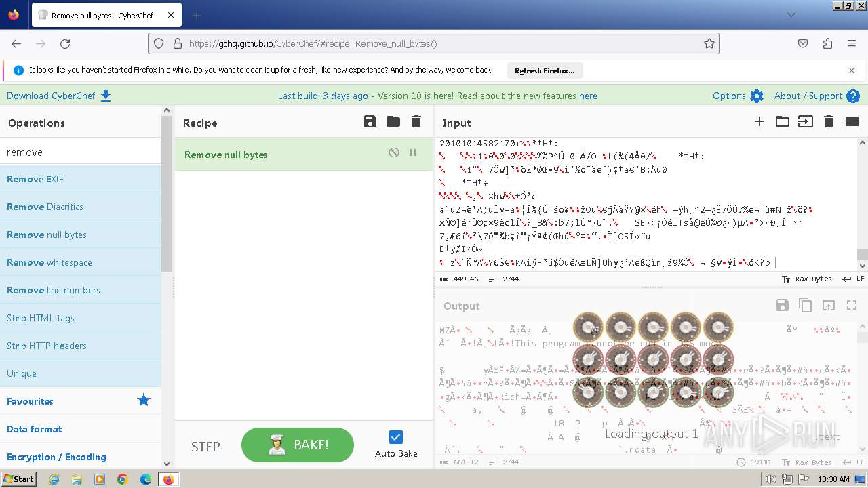Expand the Favourites category
The height and width of the screenshot is (488, 868).
click(81, 401)
